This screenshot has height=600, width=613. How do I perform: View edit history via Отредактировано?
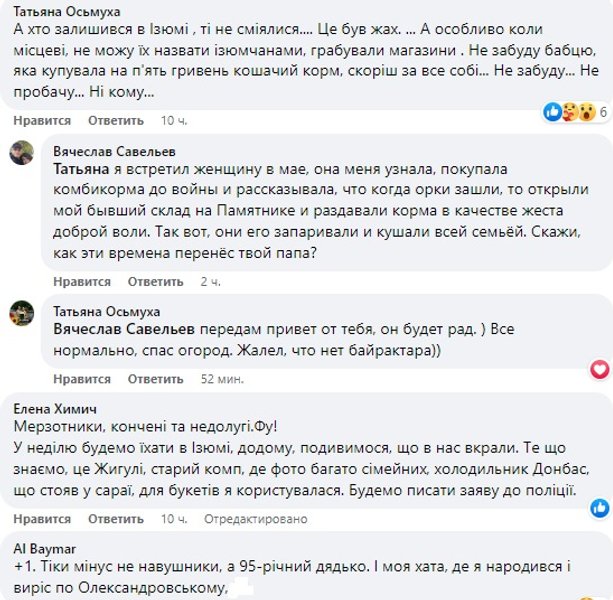point(248,519)
